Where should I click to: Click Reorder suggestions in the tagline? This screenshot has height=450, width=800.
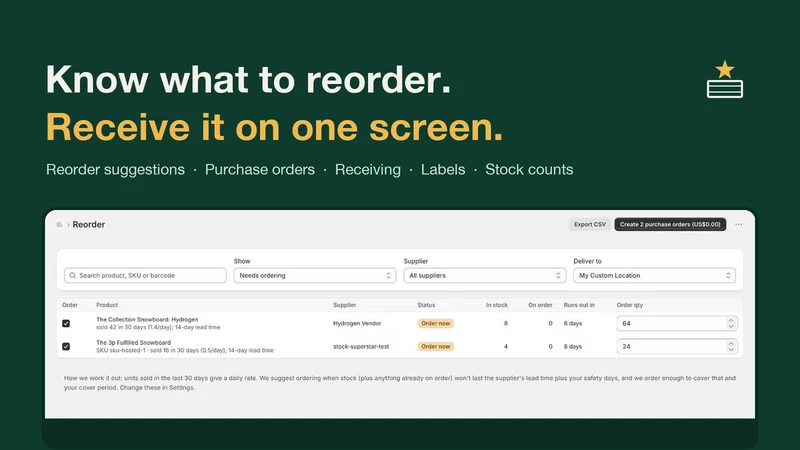[115, 170]
